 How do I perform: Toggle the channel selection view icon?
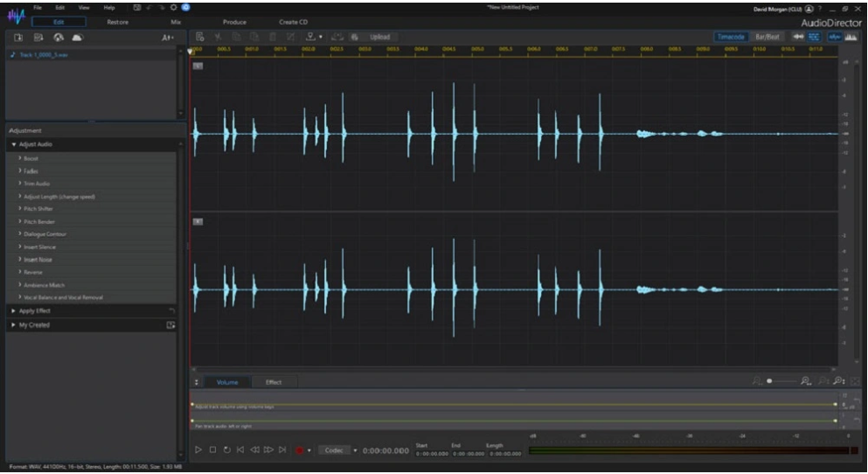(x=814, y=37)
